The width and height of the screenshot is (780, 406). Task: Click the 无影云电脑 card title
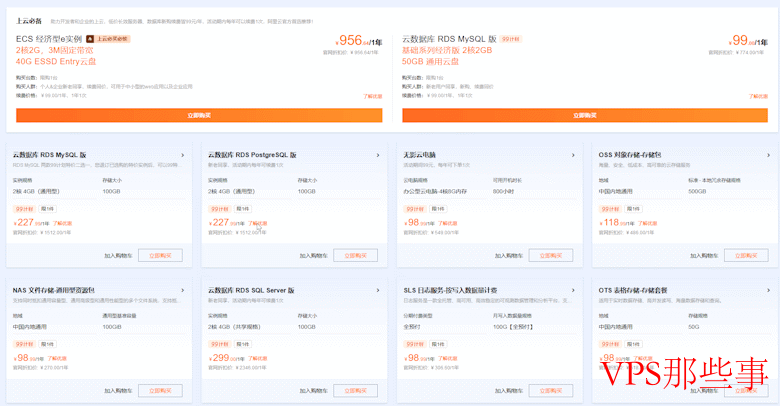pyautogui.click(x=419, y=155)
